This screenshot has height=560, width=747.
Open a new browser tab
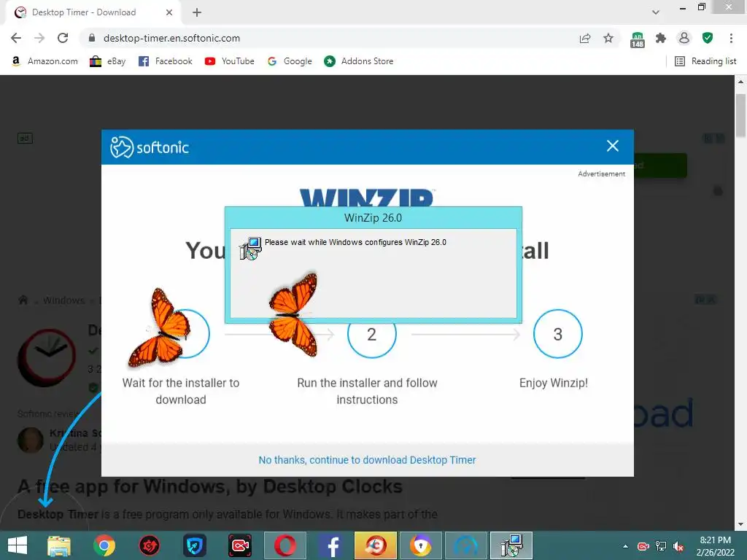[197, 12]
